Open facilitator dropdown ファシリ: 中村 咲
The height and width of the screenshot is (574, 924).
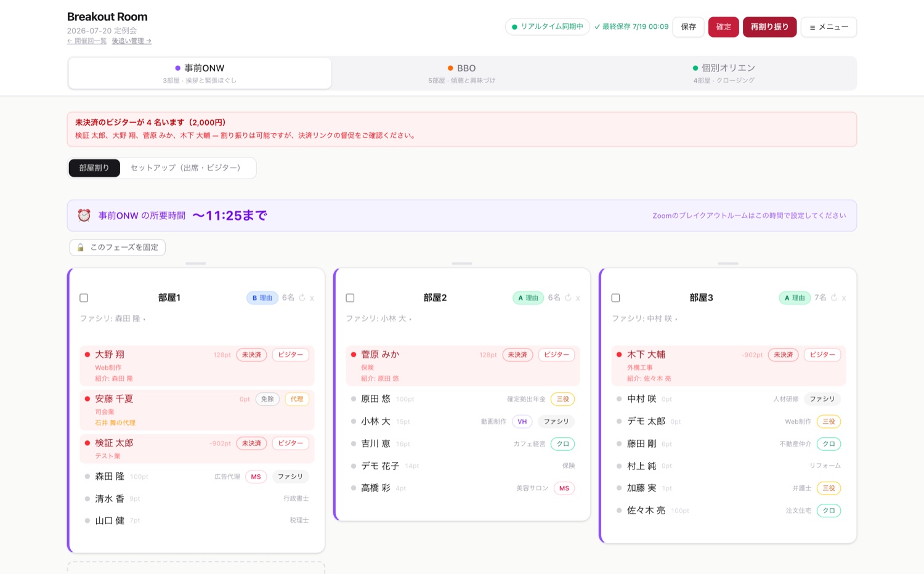[x=645, y=318]
